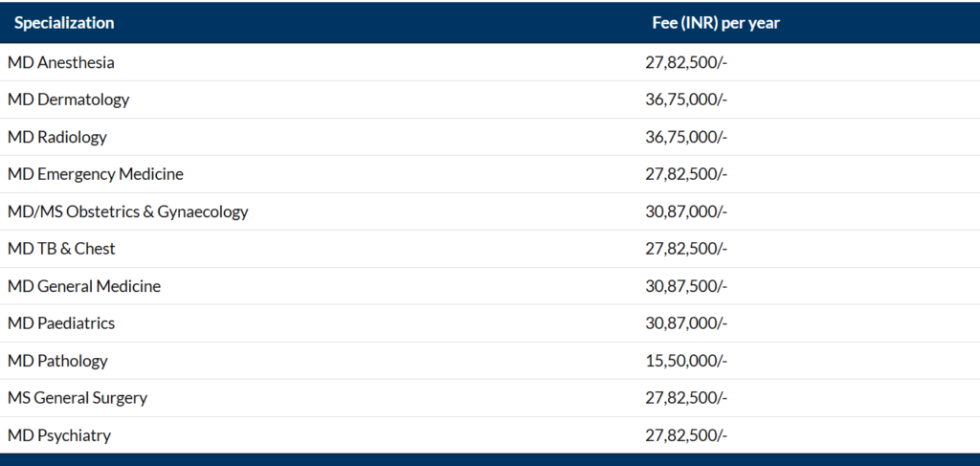Click the MD Psychiatry specialization

[x=58, y=435]
